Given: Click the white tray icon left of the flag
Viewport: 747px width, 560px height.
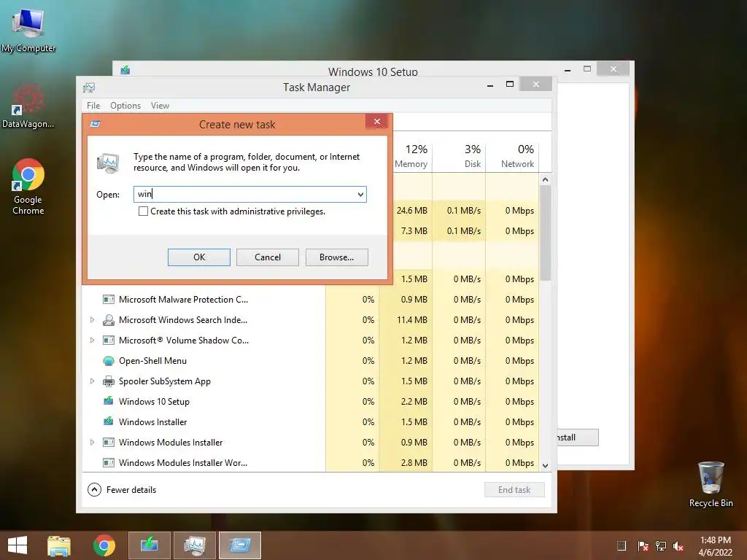Looking at the screenshot, I should pyautogui.click(x=622, y=546).
